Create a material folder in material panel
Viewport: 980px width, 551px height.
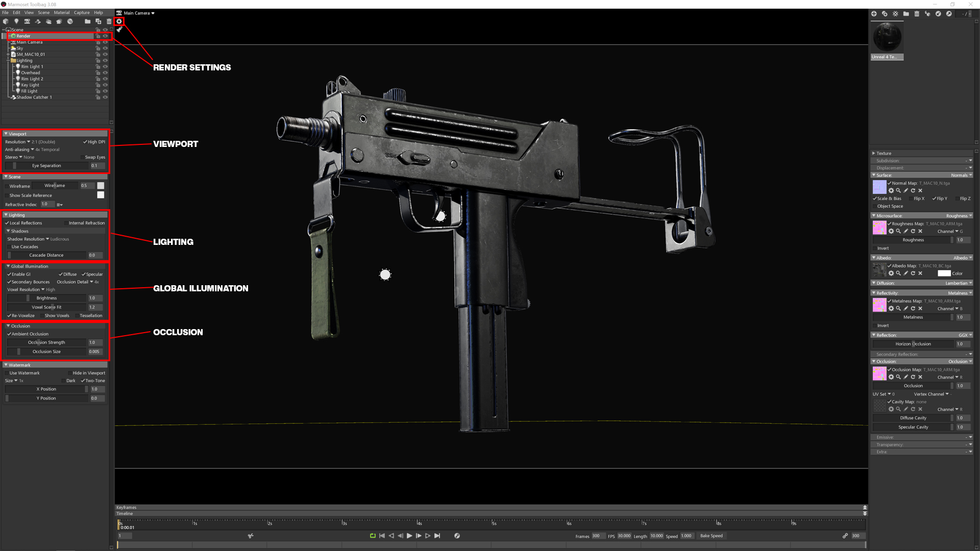[906, 14]
